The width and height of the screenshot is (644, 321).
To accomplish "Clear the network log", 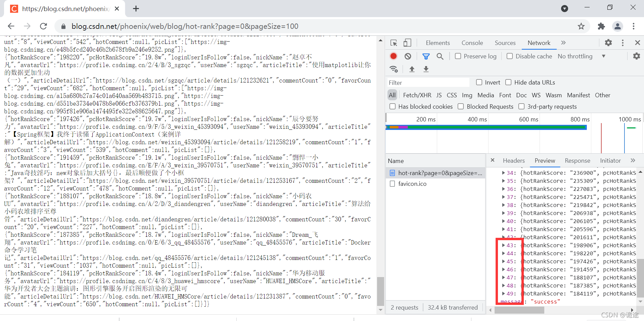I will pos(408,56).
